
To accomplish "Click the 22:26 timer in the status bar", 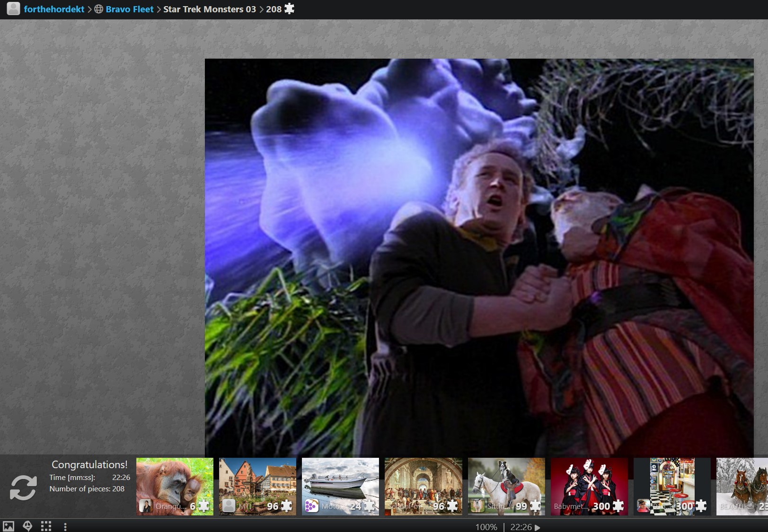I will coord(521,527).
